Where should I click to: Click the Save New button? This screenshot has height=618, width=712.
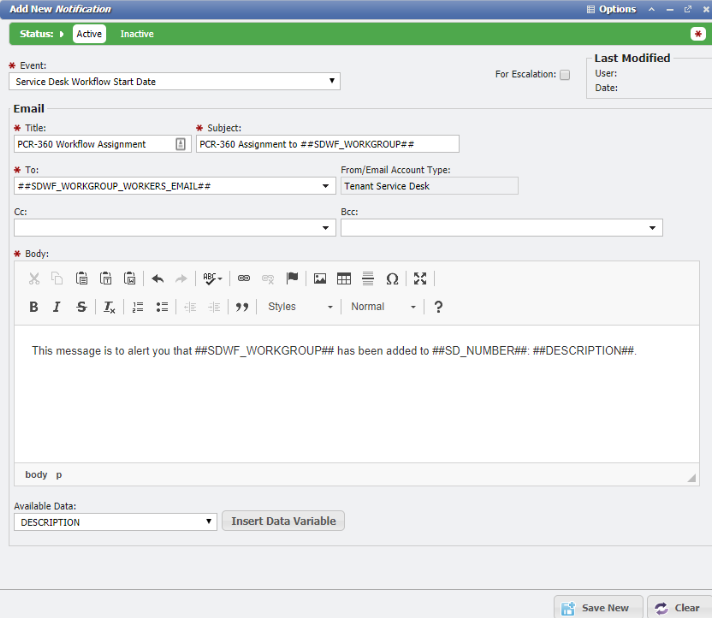point(596,608)
